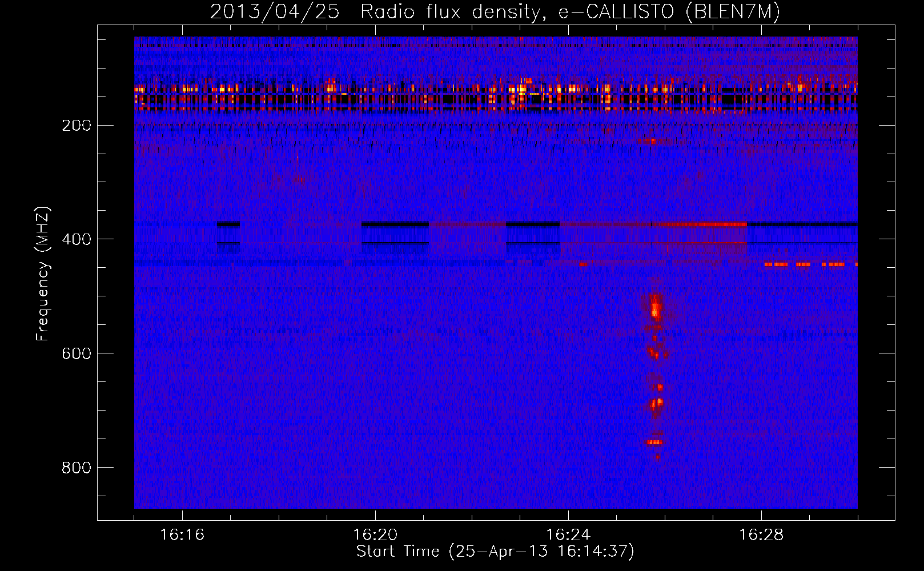The image size is (924, 571).
Task: Click the burst feature near 700 MHz
Action: click(x=656, y=404)
